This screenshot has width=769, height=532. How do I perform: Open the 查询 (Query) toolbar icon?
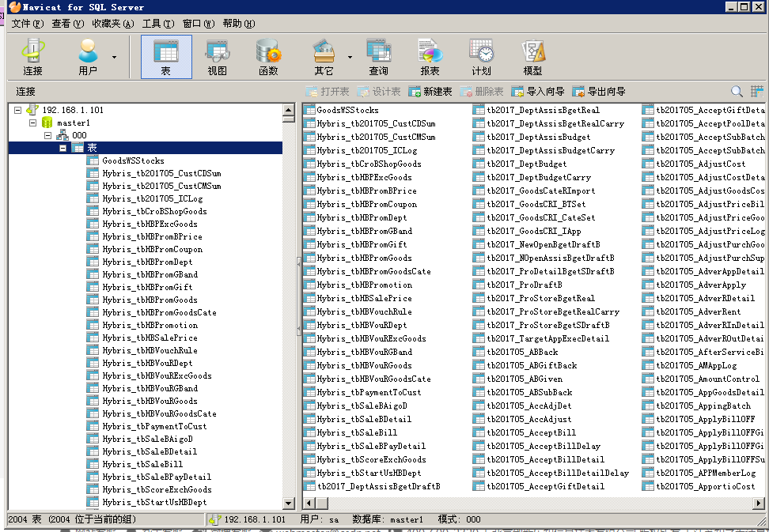tap(379, 57)
